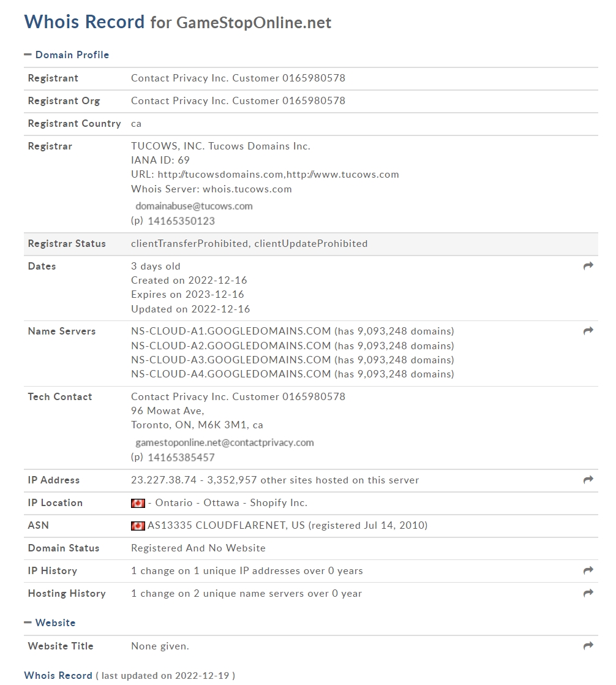This screenshot has height=685, width=616.
Task: Click AS13335 CLOUDFLARENET ASN text
Action: tap(287, 526)
